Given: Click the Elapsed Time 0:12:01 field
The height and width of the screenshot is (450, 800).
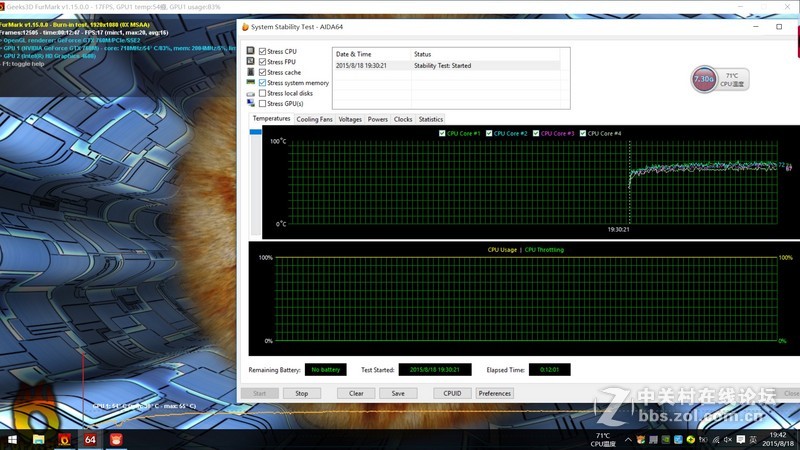Looking at the screenshot, I should (x=549, y=369).
